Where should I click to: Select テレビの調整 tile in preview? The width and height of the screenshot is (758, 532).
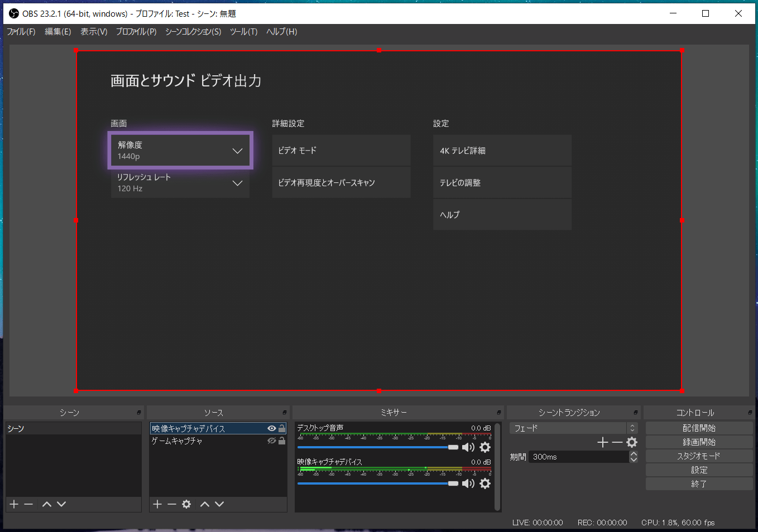[502, 182]
